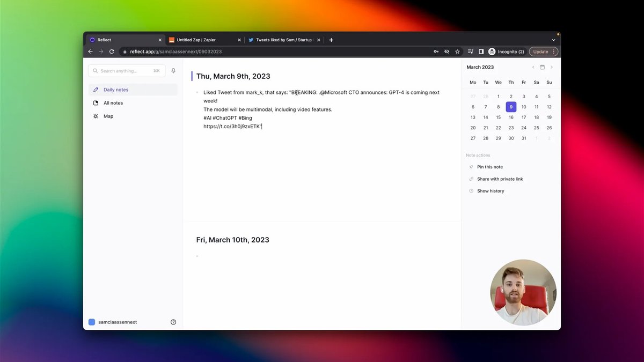644x362 pixels.
Task: Click the password key icon in address bar
Action: 436,51
